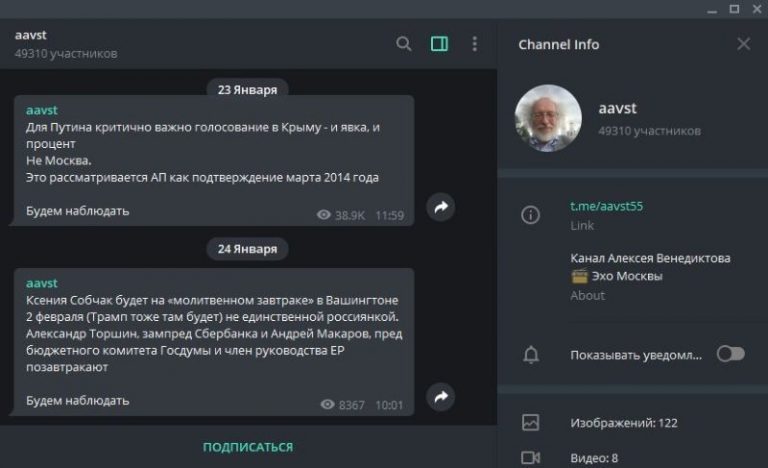Screen dimensions: 768x468
Task: Open the three-dot options menu
Action: (x=475, y=44)
